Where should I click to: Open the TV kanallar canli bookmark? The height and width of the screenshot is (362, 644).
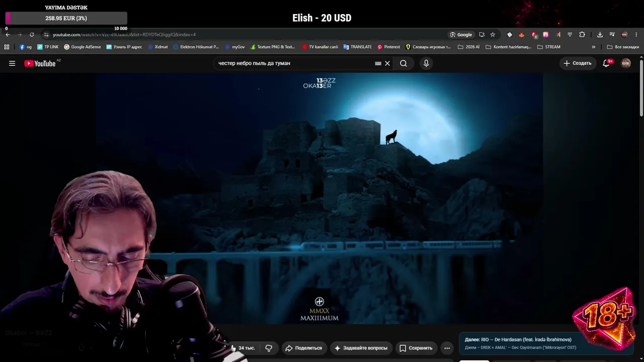point(320,47)
